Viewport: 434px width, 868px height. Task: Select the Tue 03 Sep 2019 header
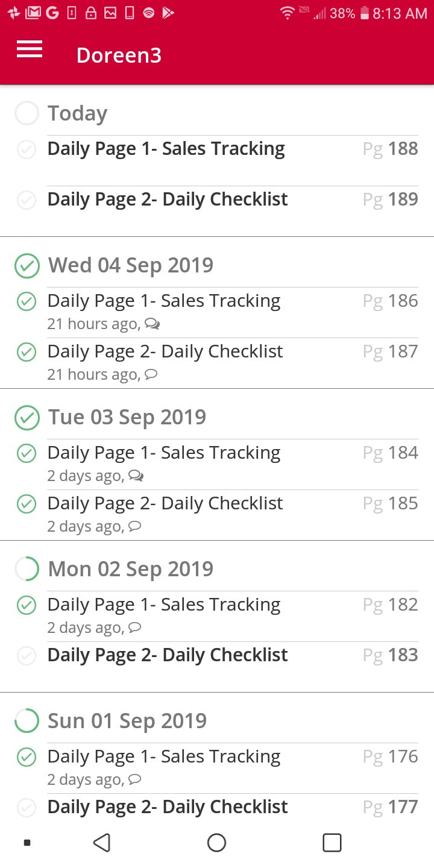click(x=127, y=417)
